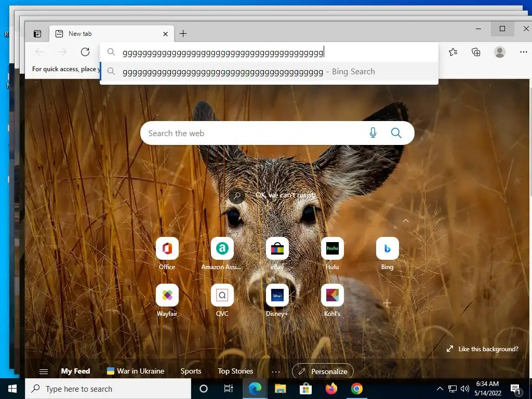
Task: Show hidden system tray icons
Action: pos(440,389)
